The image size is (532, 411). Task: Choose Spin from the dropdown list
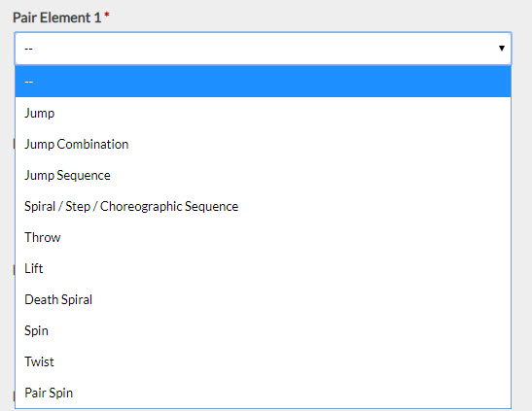point(263,330)
